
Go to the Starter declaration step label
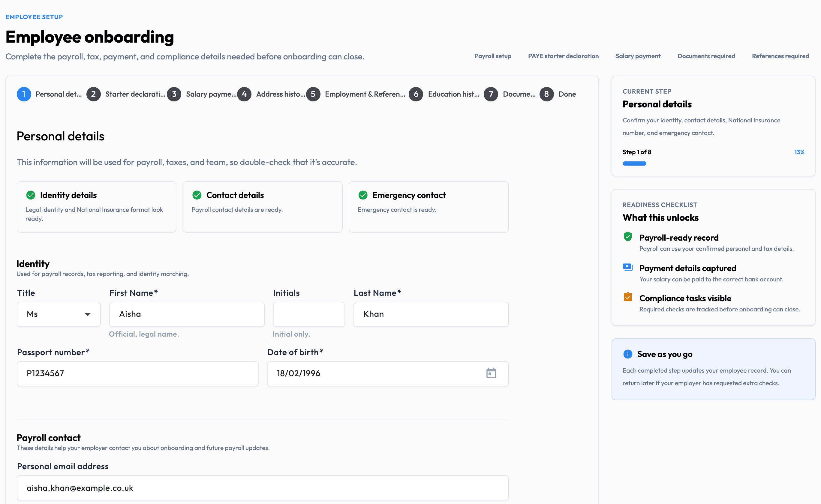click(135, 94)
